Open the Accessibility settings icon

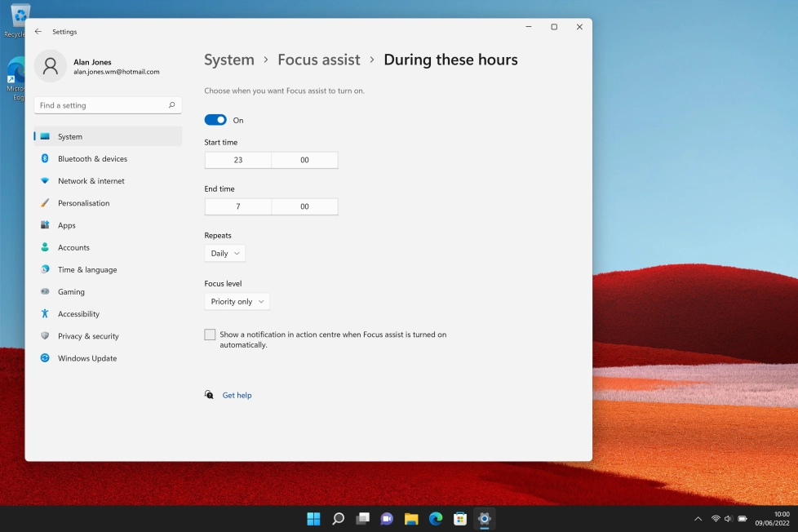[45, 313]
